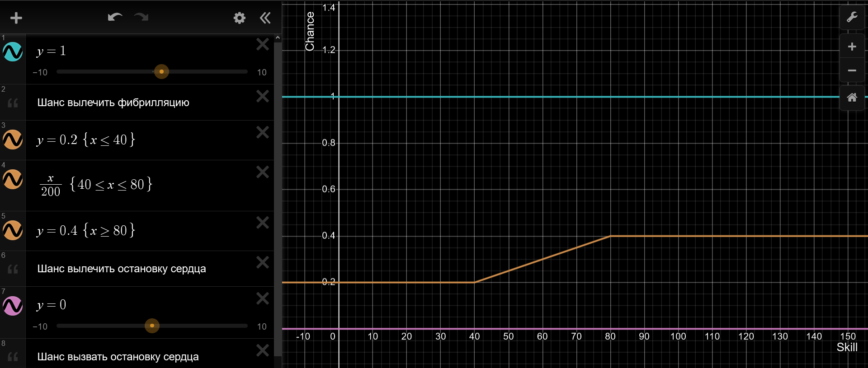Open the Add Item plus menu
Image resolution: width=868 pixels, height=368 pixels.
16,18
